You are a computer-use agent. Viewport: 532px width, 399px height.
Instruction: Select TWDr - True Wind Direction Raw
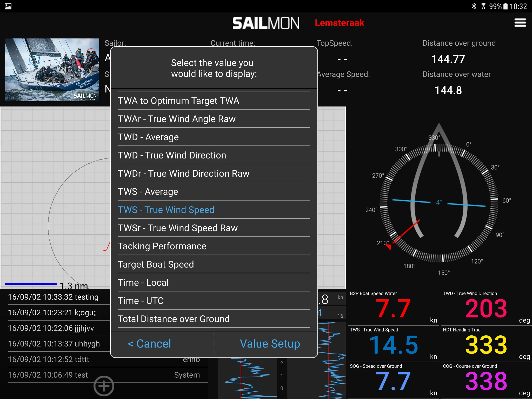click(214, 173)
